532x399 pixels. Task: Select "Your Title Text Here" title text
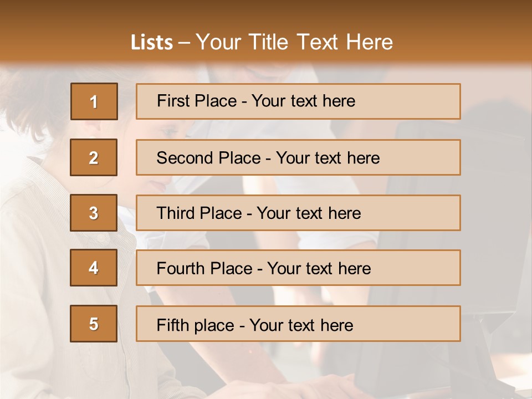pos(294,42)
